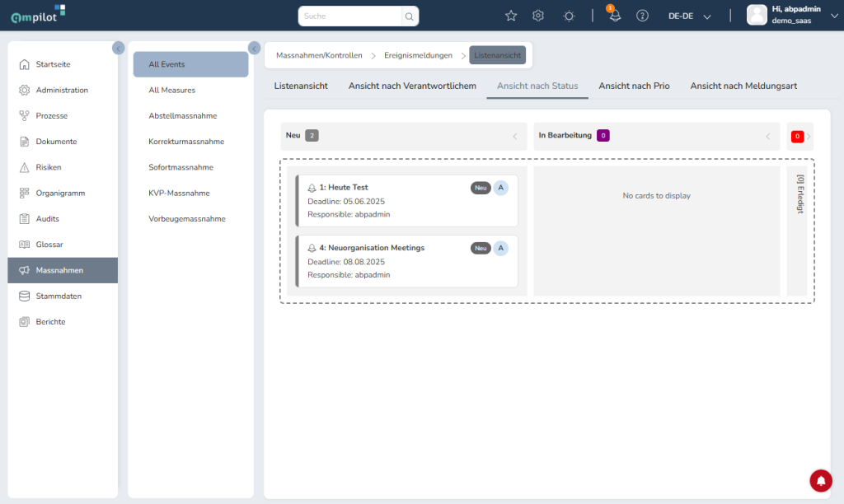This screenshot has height=504, width=844.
Task: Click the red floating bell button
Action: 821,480
